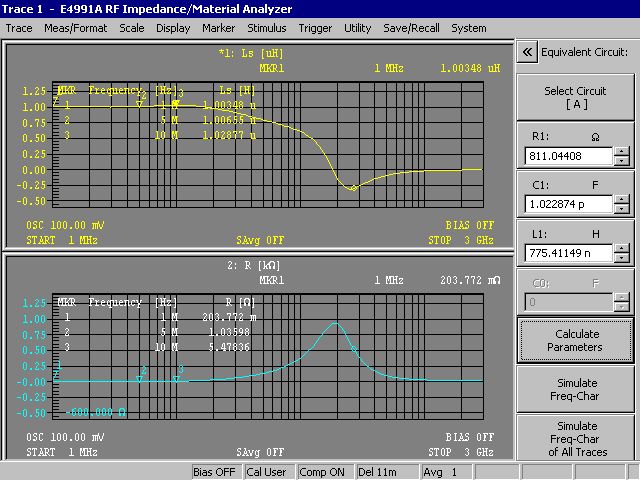The image size is (640, 480).
Task: Open the Meas/Format menu
Action: 75,28
